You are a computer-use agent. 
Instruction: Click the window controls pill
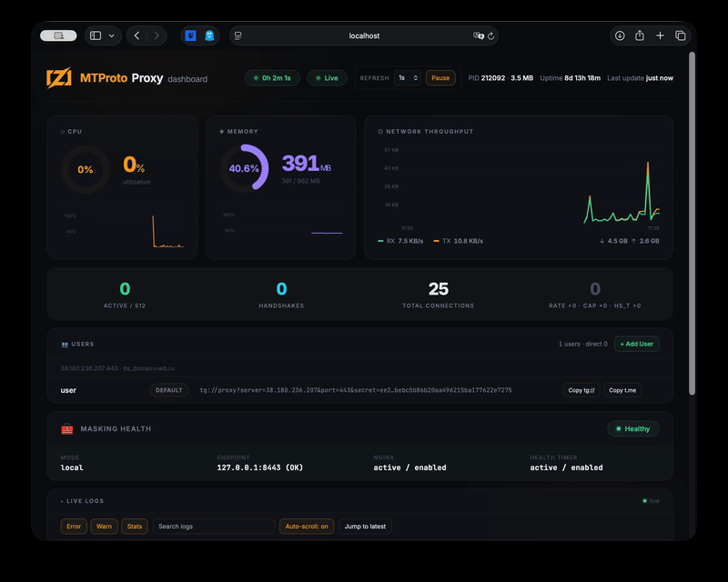click(x=58, y=35)
